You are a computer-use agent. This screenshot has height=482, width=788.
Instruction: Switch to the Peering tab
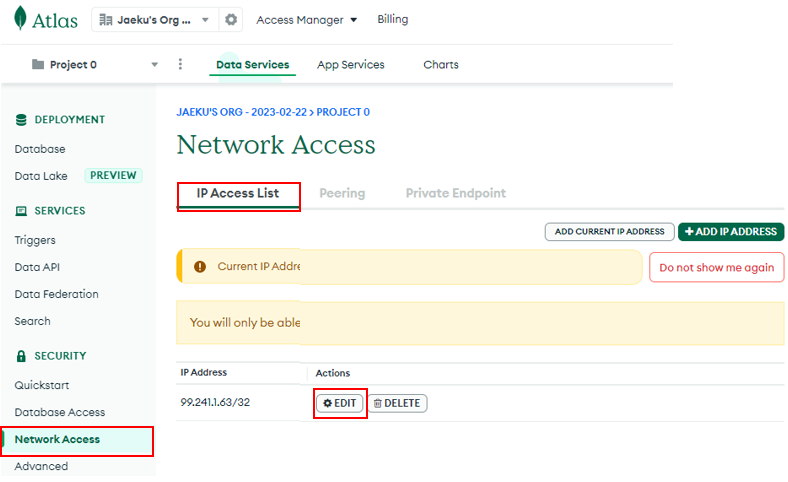(342, 193)
